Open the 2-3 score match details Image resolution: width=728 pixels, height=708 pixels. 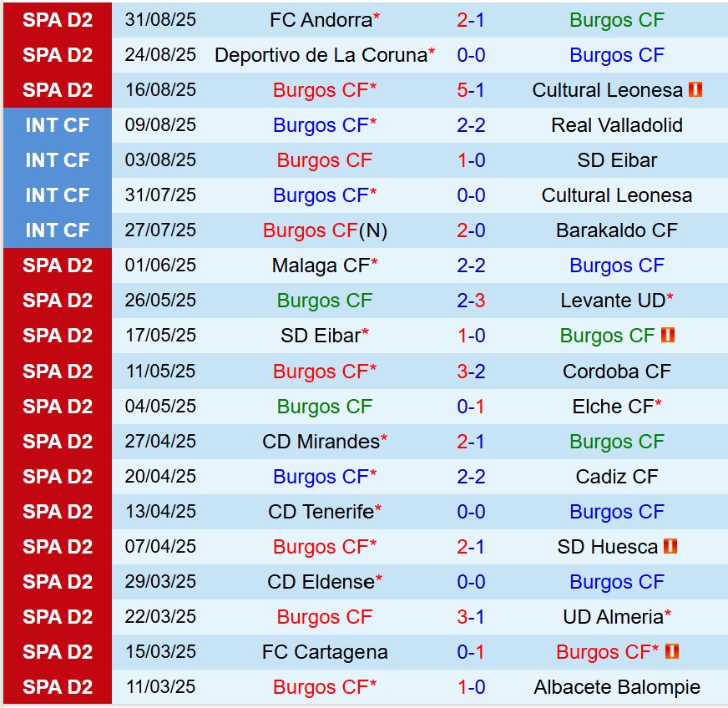[471, 301]
